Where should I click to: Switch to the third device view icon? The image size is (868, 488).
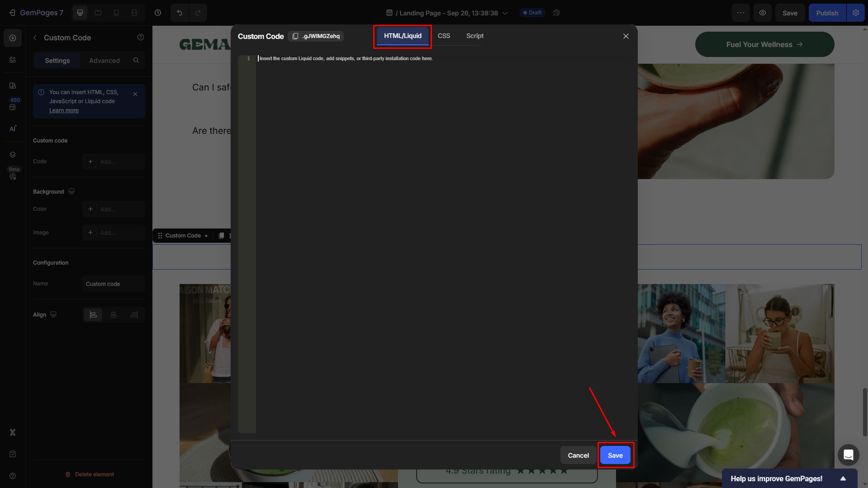(116, 13)
